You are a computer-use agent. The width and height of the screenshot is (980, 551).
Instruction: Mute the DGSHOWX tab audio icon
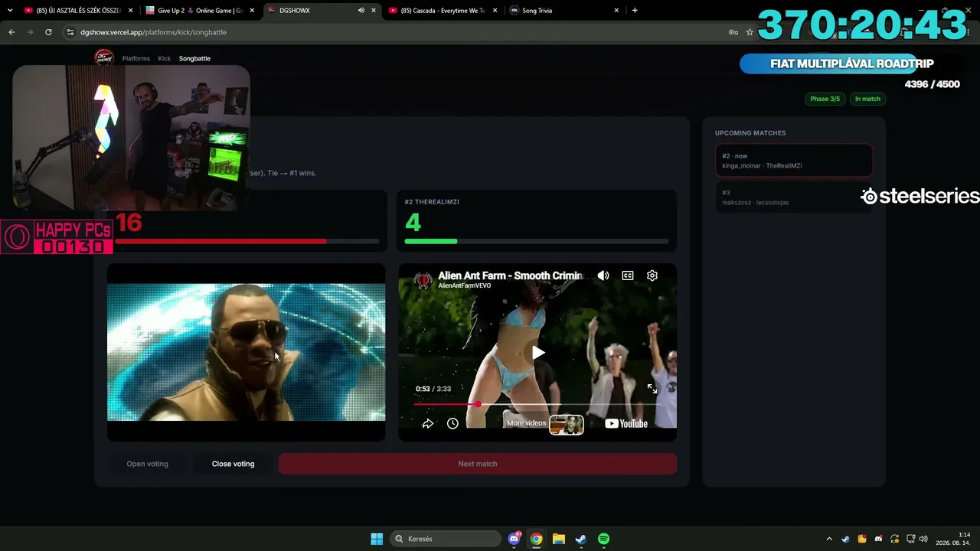[361, 11]
